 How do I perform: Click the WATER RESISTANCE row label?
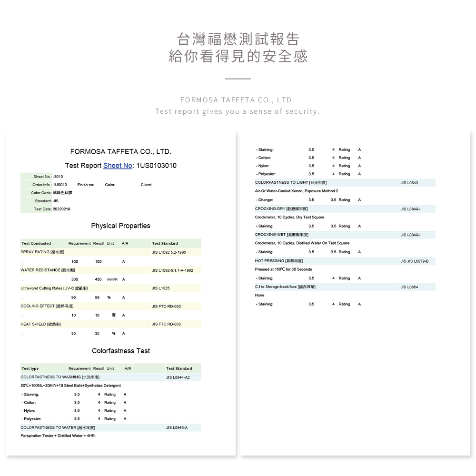[x=48, y=270]
